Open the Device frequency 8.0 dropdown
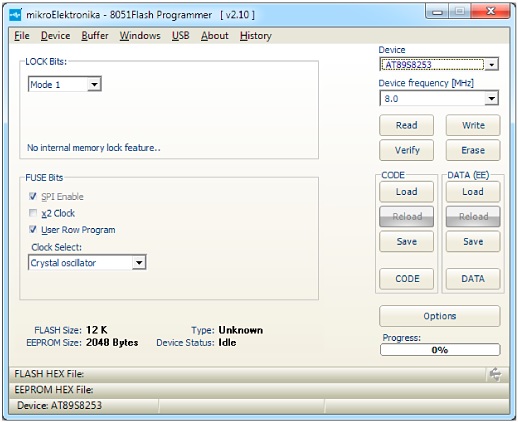The height and width of the screenshot is (422, 518). [492, 98]
